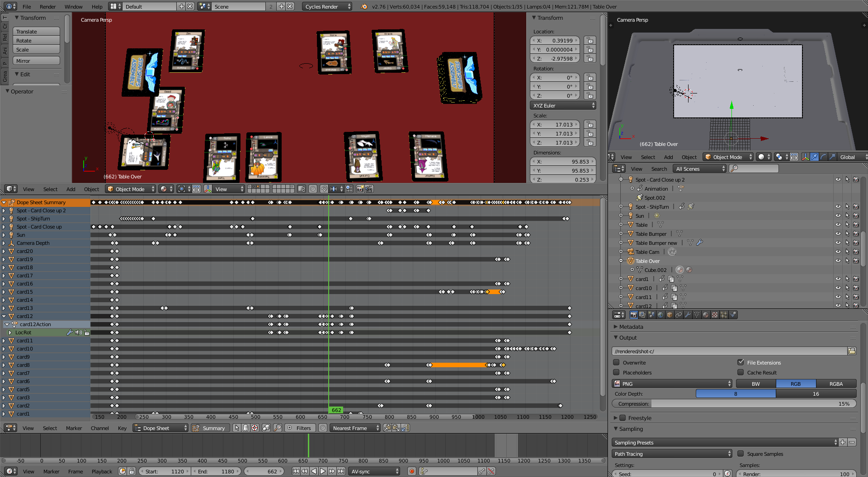Adjust the Compression slider
Viewport: 868px width, 477px height.
click(x=734, y=403)
